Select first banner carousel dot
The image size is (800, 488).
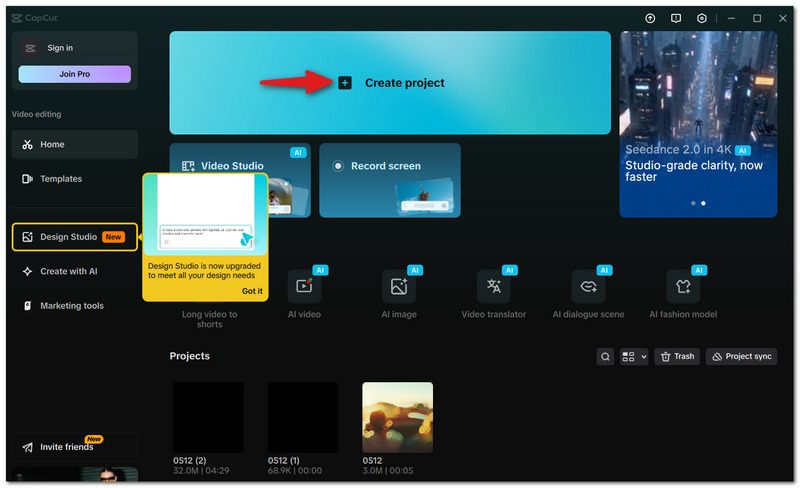click(x=693, y=203)
